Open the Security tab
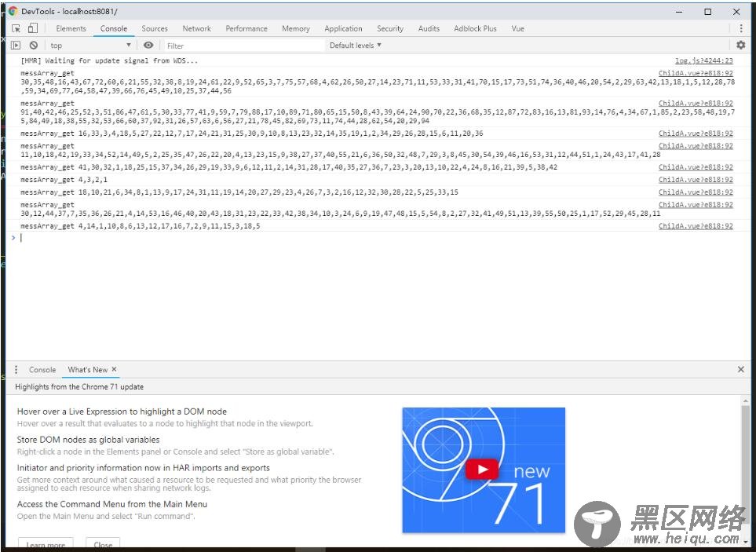The image size is (756, 552). coord(390,28)
